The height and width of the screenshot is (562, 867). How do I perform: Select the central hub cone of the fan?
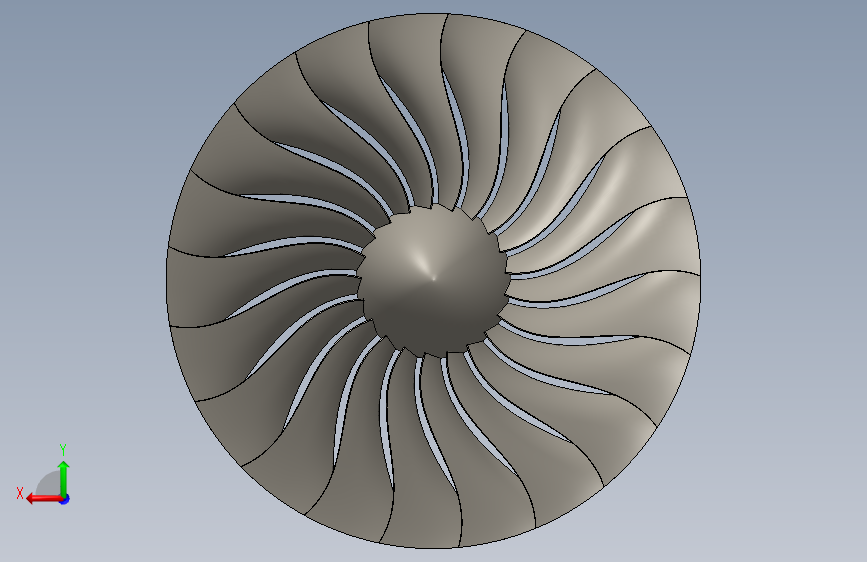433,280
